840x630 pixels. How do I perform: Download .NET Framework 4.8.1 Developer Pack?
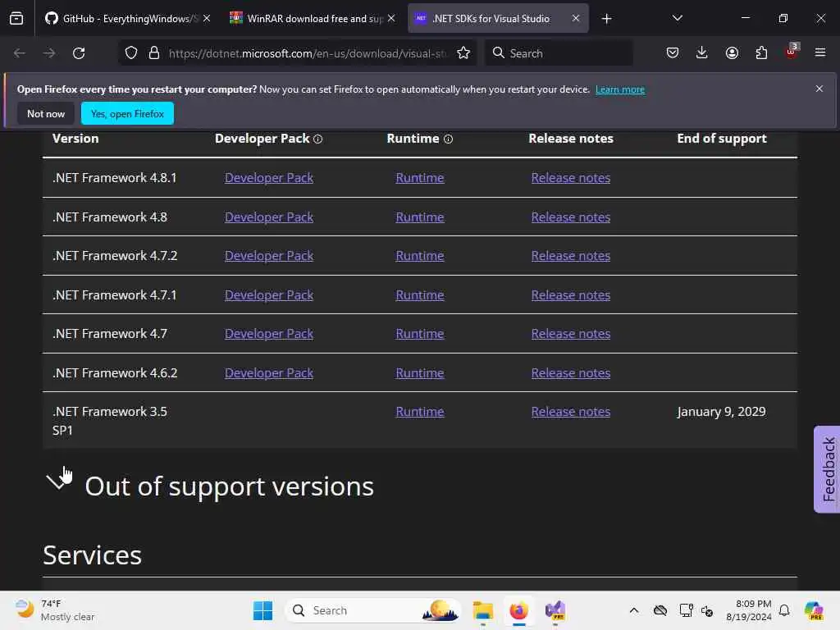[269, 178]
